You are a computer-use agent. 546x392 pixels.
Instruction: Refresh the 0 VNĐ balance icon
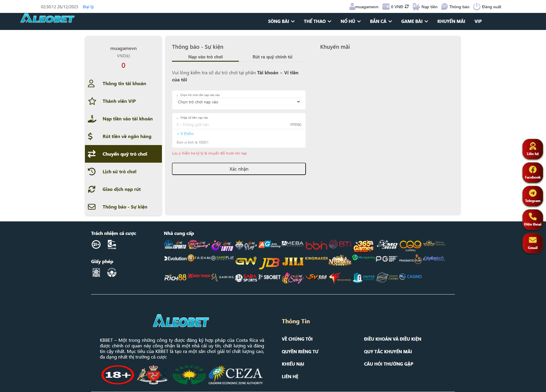point(407,6)
